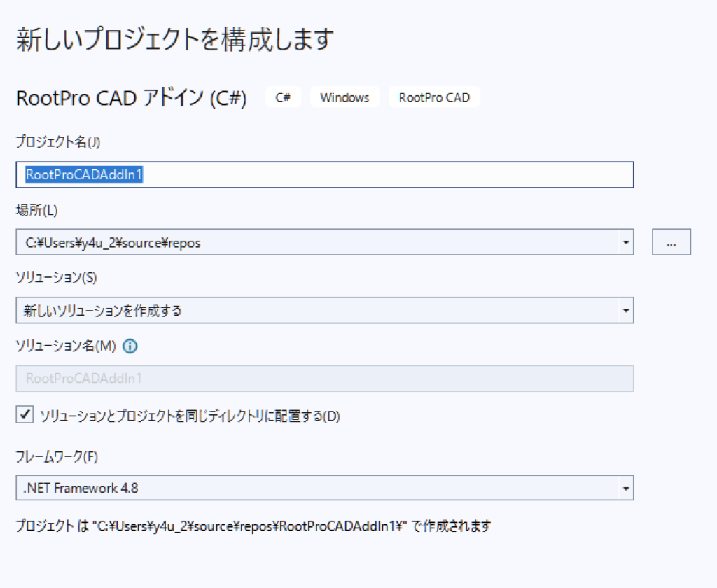Click the project creation path message

click(253, 526)
